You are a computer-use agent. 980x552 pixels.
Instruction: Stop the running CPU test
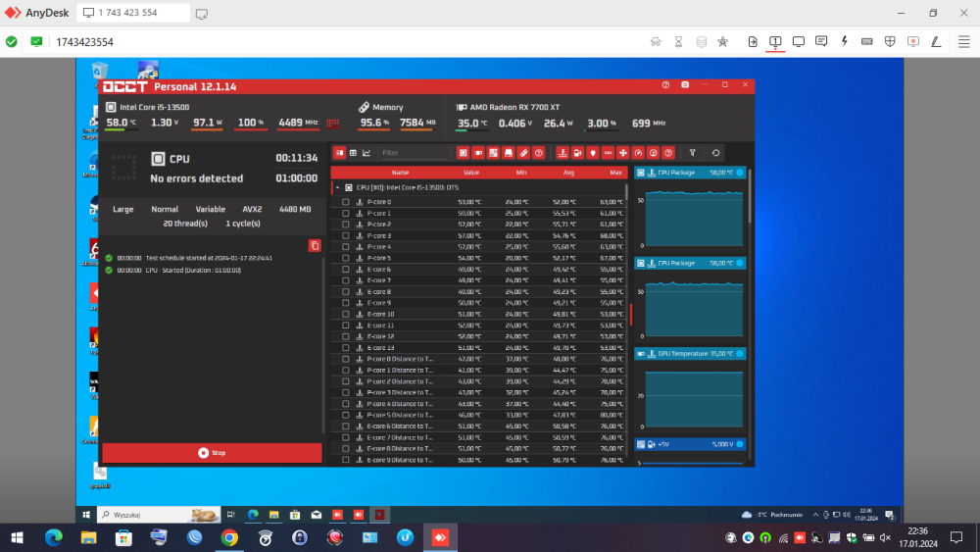[212, 453]
